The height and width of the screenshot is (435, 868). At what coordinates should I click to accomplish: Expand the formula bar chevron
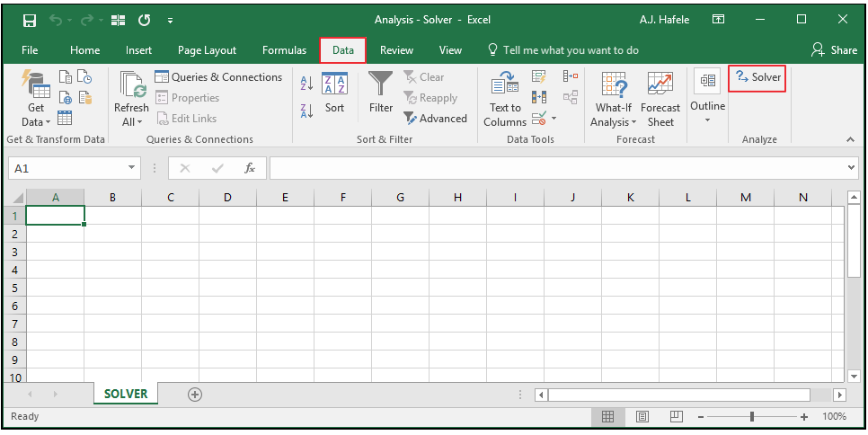click(852, 168)
